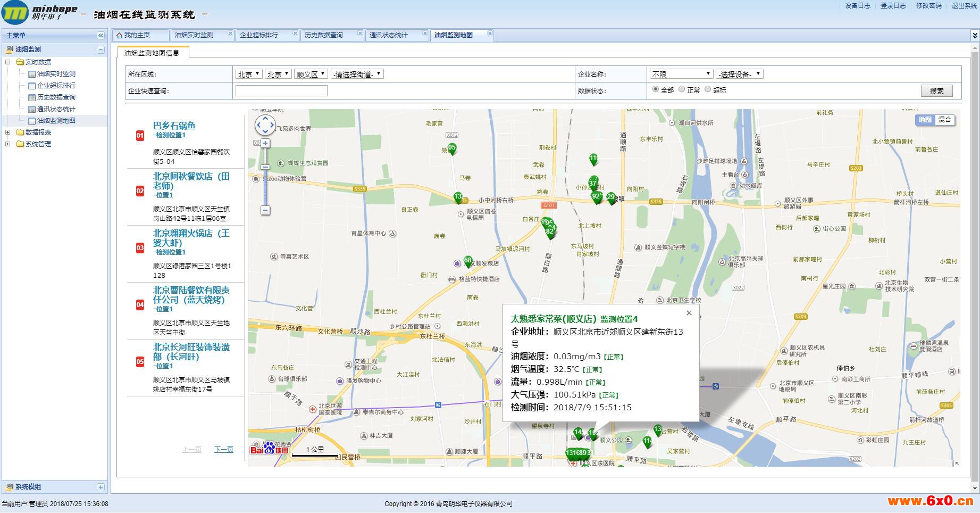
Task: Open the 北京长河旺装饰装潢部 entry
Action: point(191,352)
